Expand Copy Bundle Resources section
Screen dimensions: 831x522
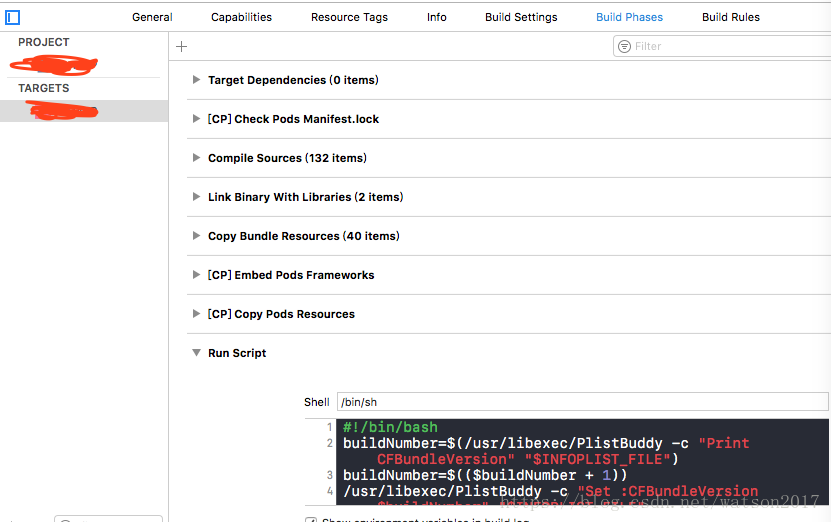point(196,235)
